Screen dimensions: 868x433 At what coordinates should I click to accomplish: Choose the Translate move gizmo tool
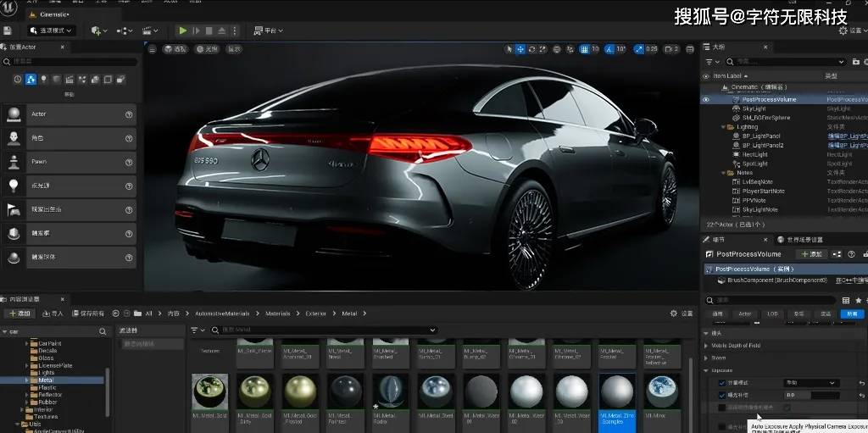[x=520, y=49]
